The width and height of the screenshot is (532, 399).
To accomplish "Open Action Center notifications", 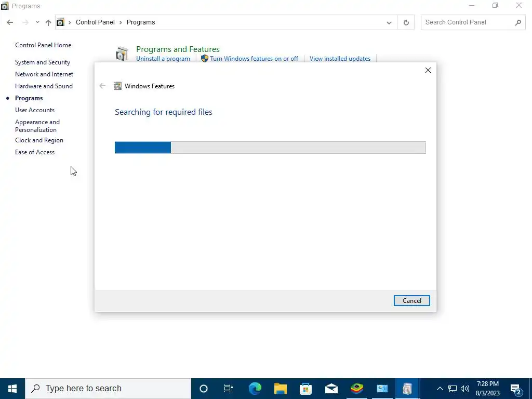I will (516, 389).
